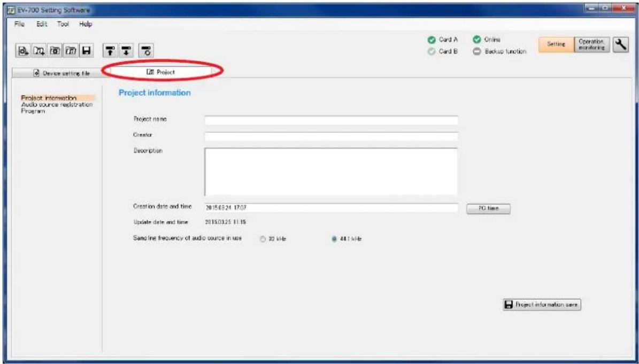This screenshot has width=639, height=364.
Task: Select the Project tab
Action: (x=161, y=72)
